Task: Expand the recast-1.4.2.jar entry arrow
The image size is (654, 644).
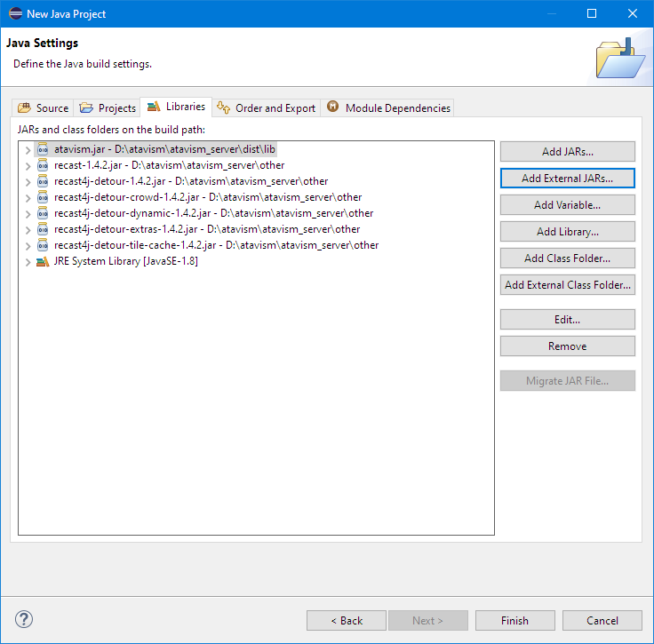Action: tap(28, 165)
